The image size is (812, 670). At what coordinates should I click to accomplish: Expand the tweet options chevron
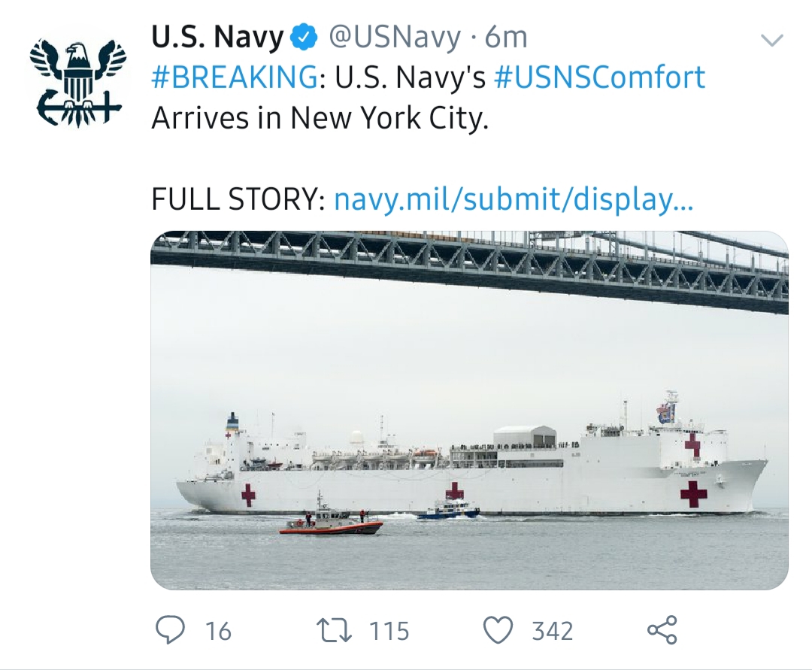pyautogui.click(x=772, y=40)
